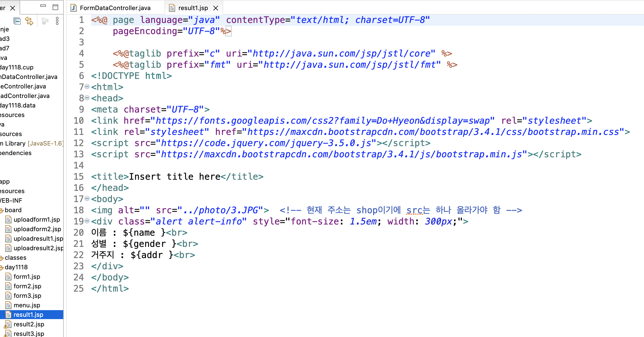This screenshot has height=337, width=644.
Task: Select result2.jsp with warning icon
Action: pyautogui.click(x=29, y=324)
